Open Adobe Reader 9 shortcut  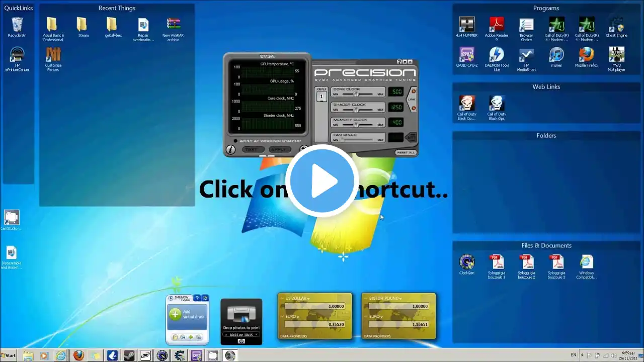coord(497,29)
